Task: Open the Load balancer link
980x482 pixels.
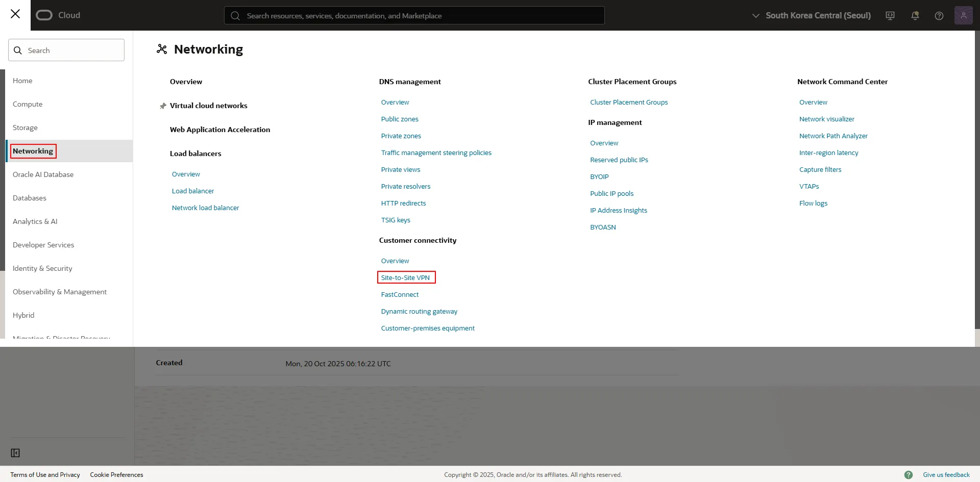Action: [193, 191]
